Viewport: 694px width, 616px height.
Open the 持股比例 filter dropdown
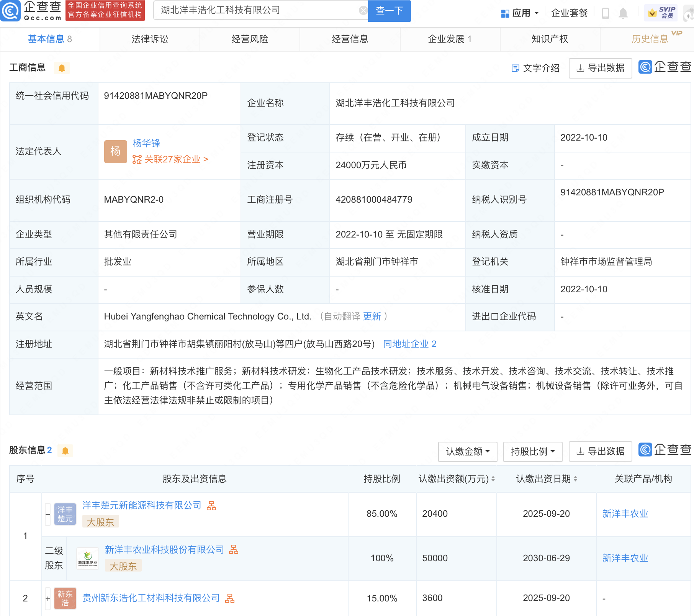coord(533,452)
